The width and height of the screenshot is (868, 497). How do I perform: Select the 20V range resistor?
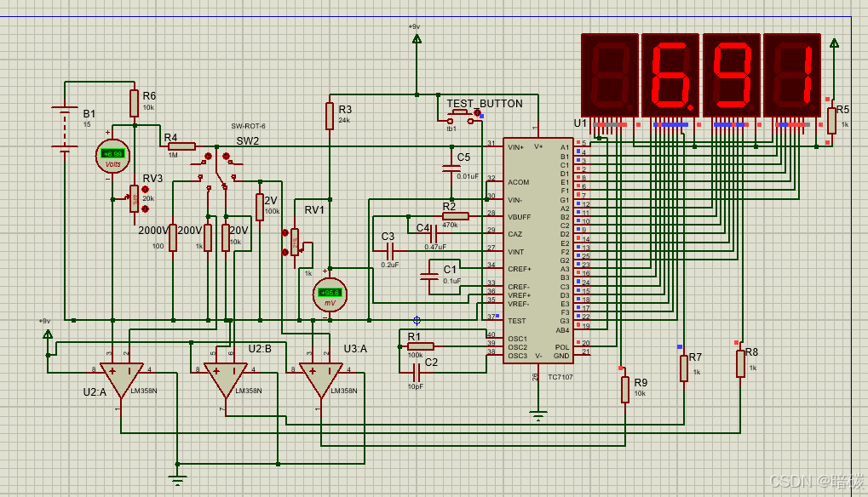point(225,237)
